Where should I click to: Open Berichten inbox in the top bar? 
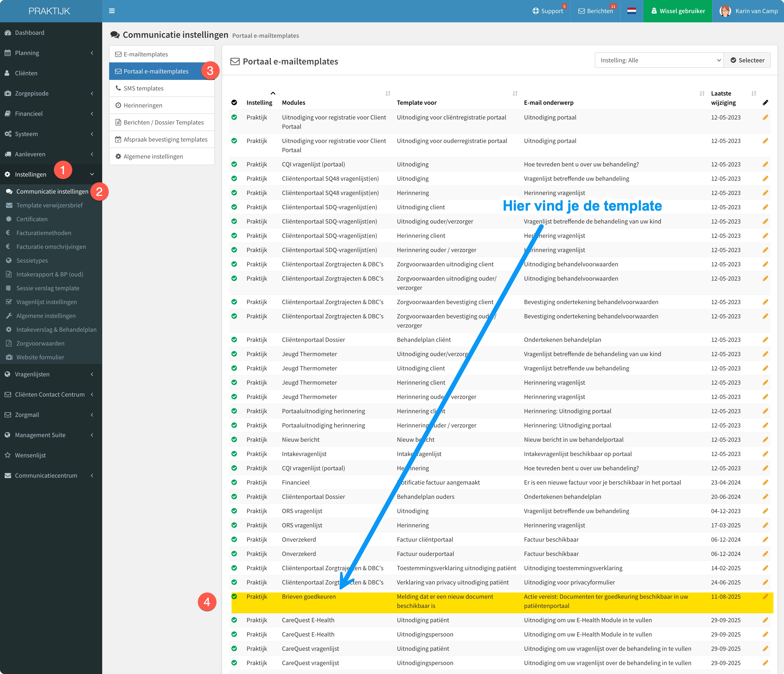[595, 11]
